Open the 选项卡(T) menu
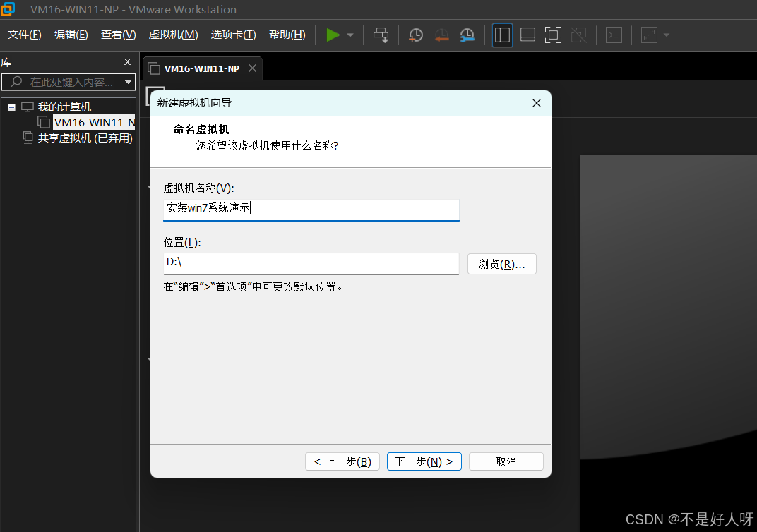This screenshot has width=757, height=532. pyautogui.click(x=233, y=35)
